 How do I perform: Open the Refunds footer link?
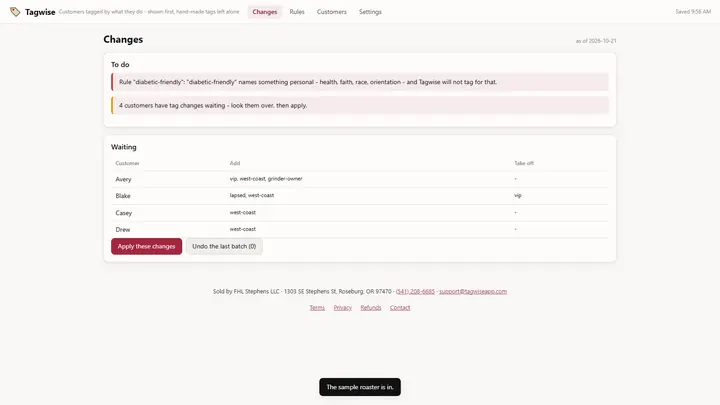tap(371, 308)
